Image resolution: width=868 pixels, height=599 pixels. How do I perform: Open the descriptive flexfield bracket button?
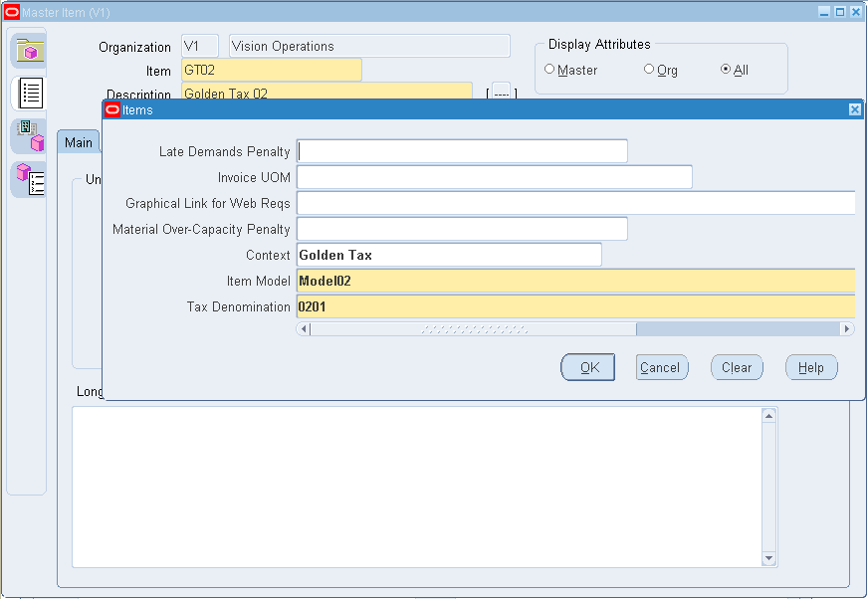click(502, 93)
